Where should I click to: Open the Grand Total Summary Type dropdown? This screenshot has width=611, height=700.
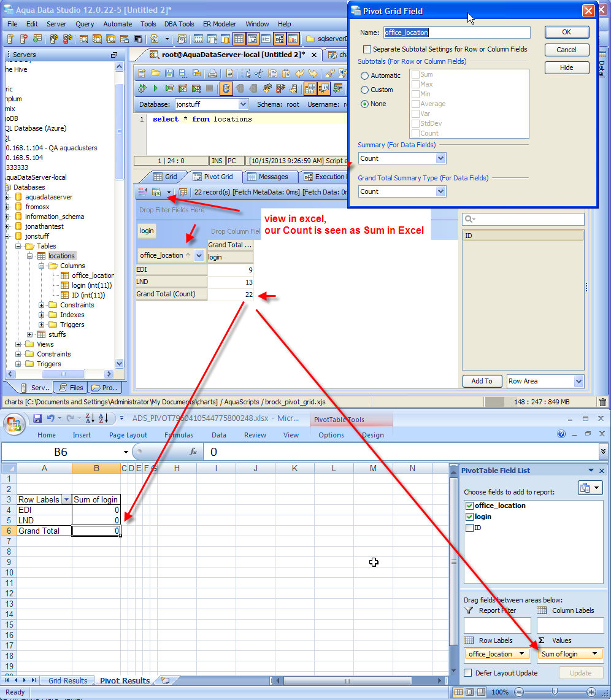440,191
